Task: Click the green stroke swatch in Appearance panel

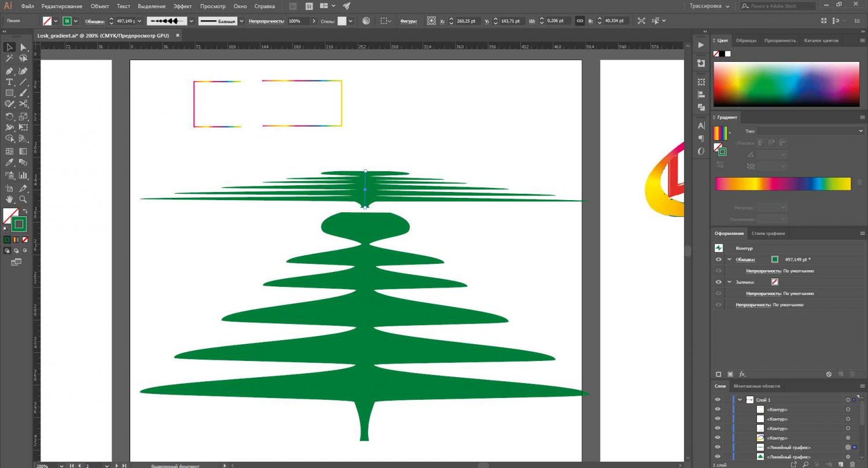Action: pos(775,260)
